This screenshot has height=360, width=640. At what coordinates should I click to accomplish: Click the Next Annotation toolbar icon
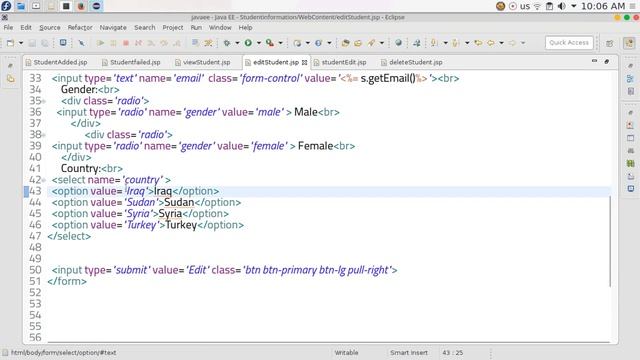point(434,43)
